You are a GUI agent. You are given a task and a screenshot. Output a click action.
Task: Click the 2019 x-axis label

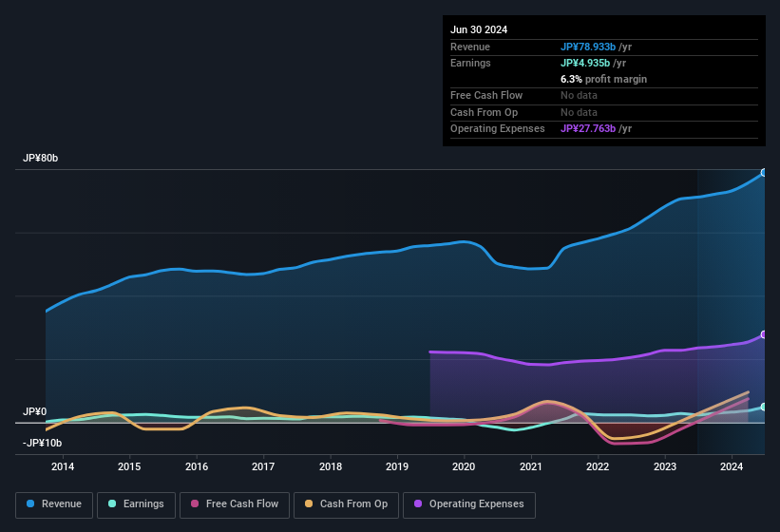397,466
